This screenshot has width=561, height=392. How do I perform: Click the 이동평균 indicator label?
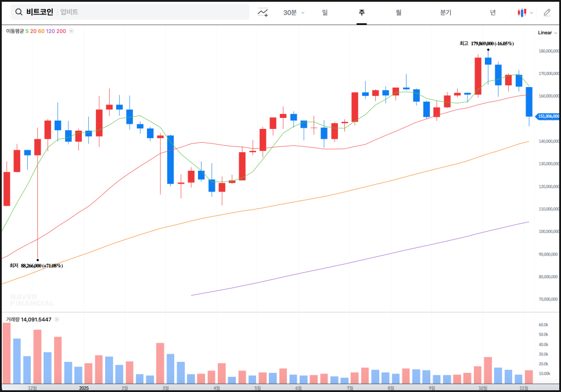[15, 31]
